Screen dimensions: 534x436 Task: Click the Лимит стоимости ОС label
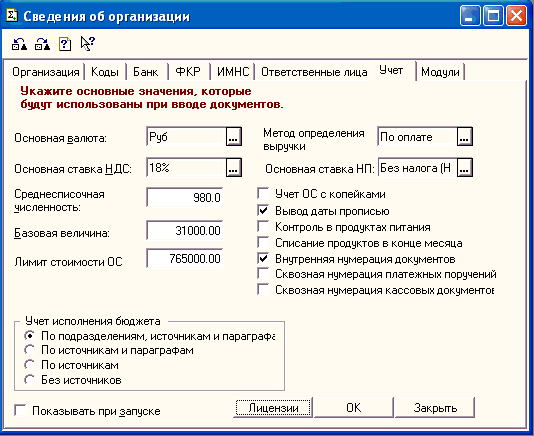coord(68,262)
